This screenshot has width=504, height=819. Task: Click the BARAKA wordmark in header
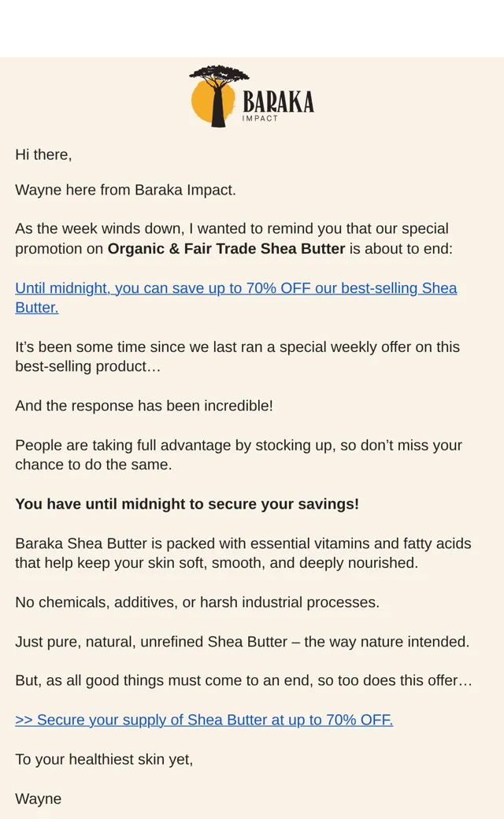278,102
